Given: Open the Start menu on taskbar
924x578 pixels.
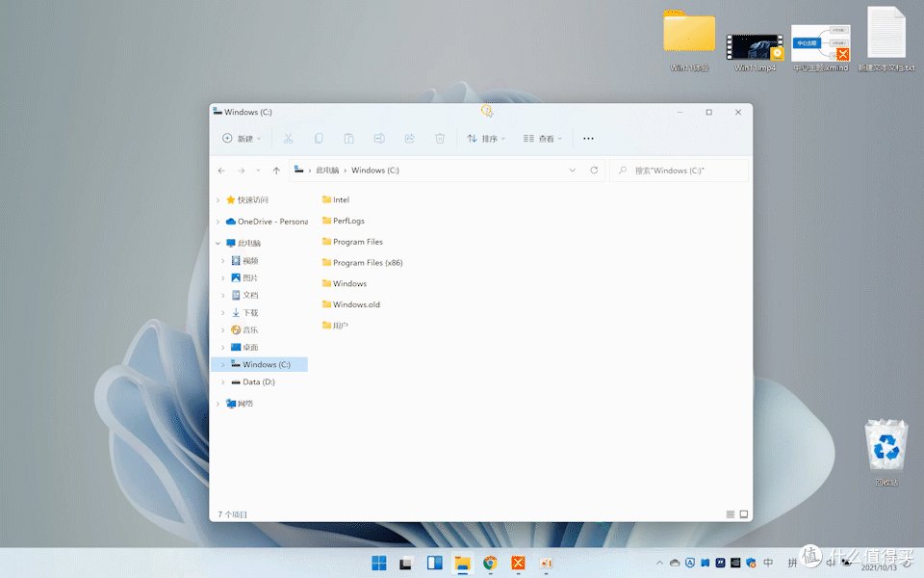Looking at the screenshot, I should click(x=379, y=564).
